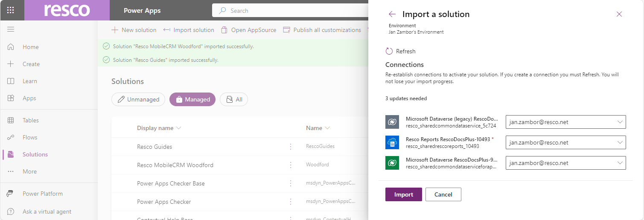Click the Woodford name cell

click(x=317, y=165)
